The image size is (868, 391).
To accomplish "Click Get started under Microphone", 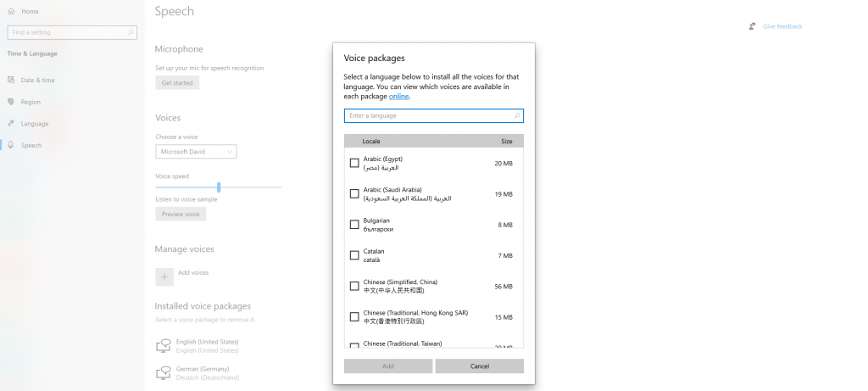I will click(177, 83).
